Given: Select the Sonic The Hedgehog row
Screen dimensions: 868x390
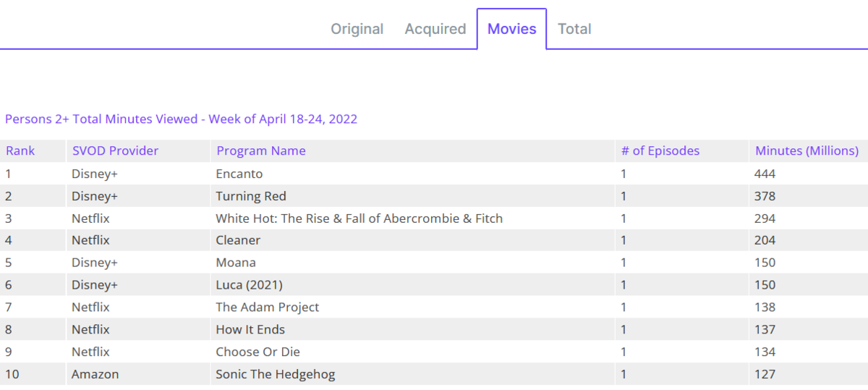Looking at the screenshot, I should click(275, 375).
